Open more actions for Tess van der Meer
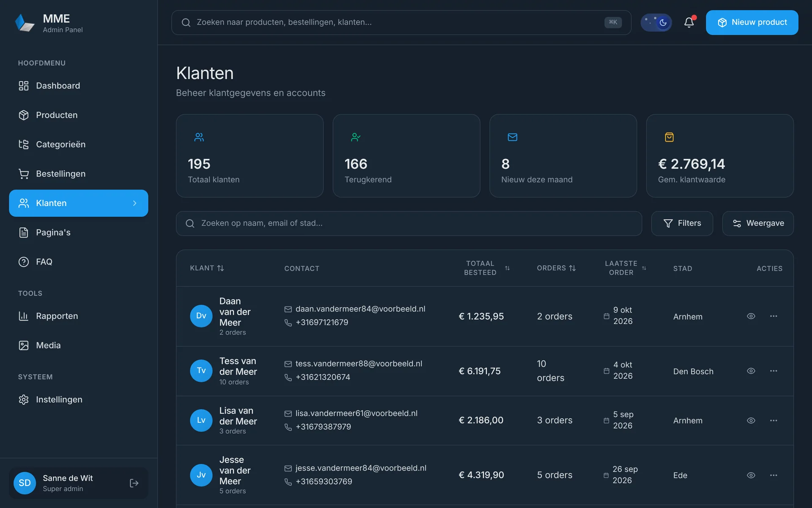This screenshot has width=812, height=508. pyautogui.click(x=774, y=371)
